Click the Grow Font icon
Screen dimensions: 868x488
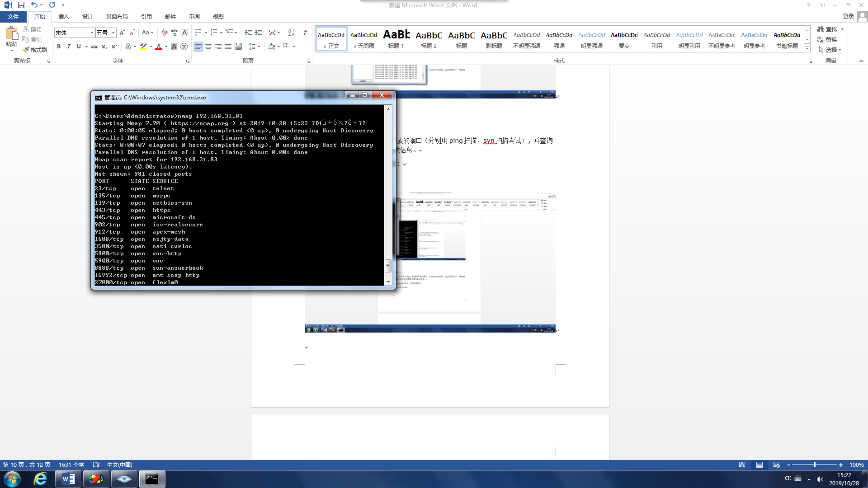coord(122,33)
